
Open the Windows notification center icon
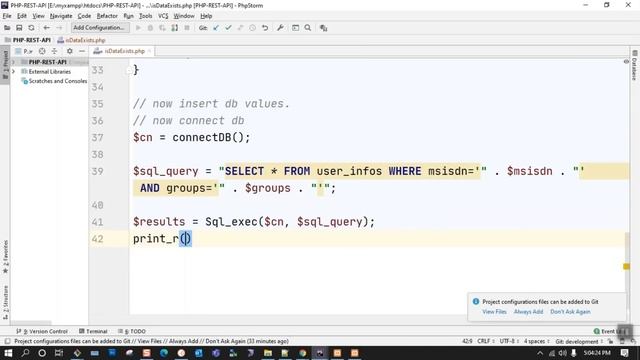coord(624,353)
